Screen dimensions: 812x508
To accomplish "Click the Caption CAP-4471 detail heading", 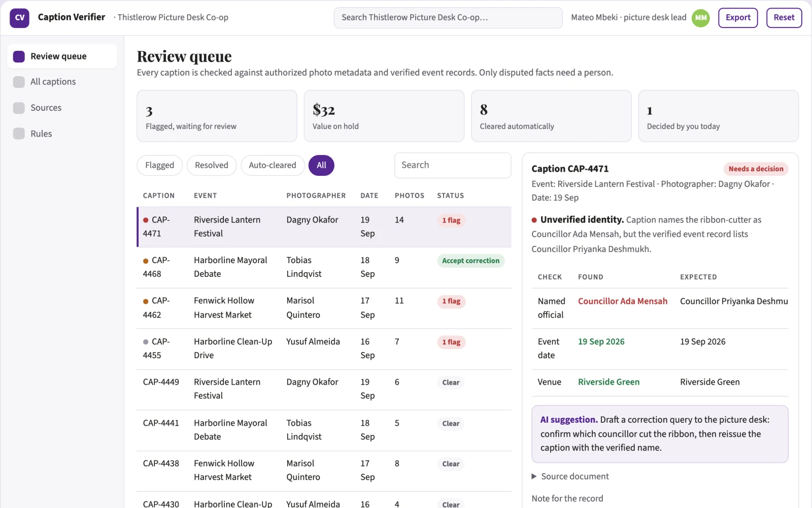I will (x=570, y=169).
